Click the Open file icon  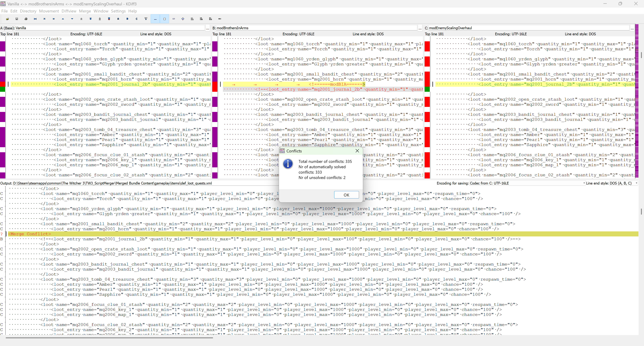pos(8,19)
